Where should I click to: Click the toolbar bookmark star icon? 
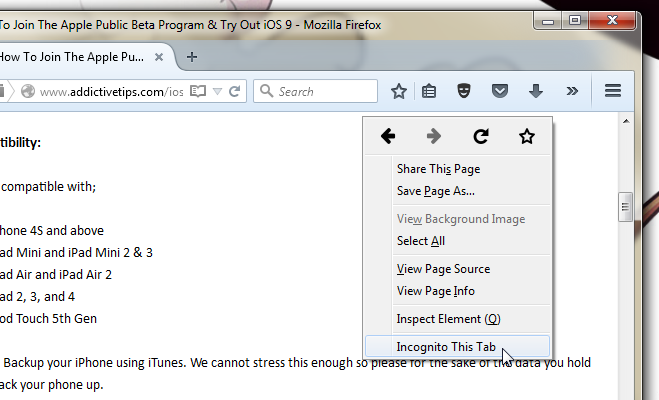tap(399, 91)
